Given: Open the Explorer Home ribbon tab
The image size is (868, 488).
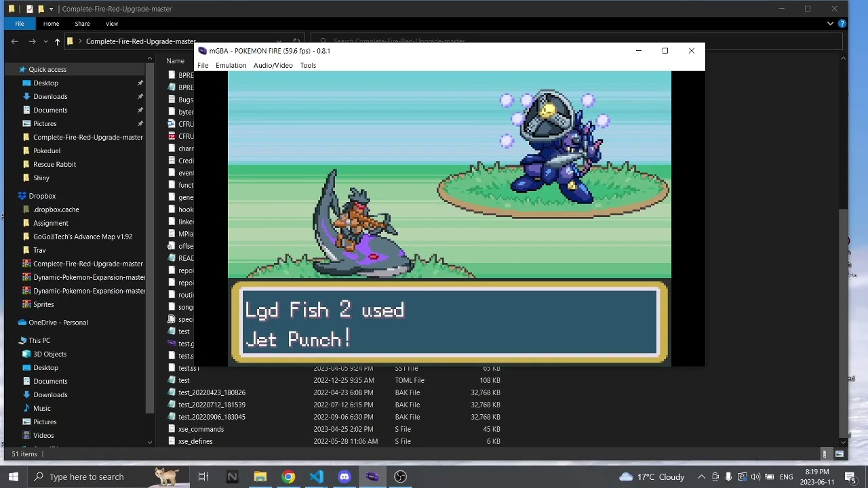Looking at the screenshot, I should point(51,24).
